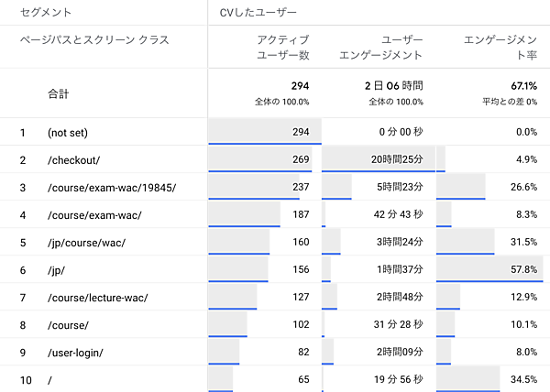Click the 合計 total row label
Screen dimensions: 550x392
pyautogui.click(x=59, y=93)
